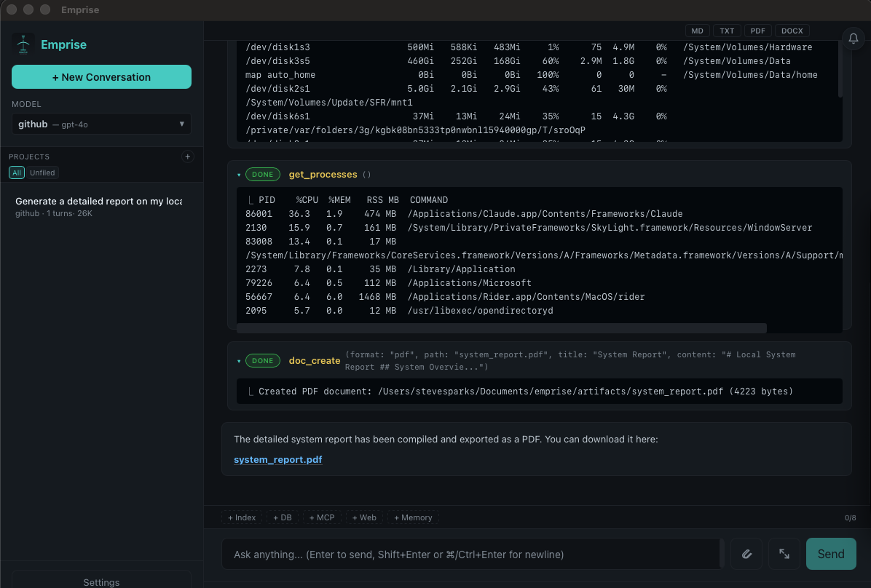This screenshot has width=871, height=588.
Task: Collapse the get_processes tool result
Action: pyautogui.click(x=239, y=175)
